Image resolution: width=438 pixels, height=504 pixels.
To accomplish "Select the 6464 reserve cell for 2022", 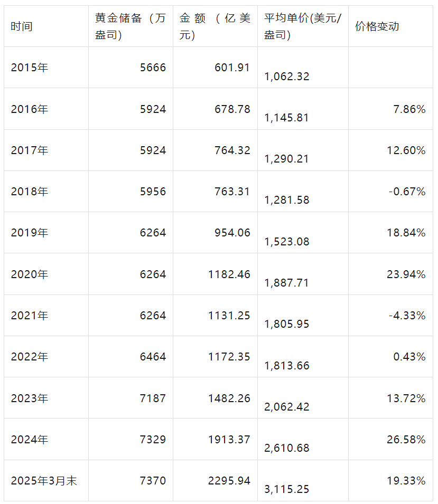I will pos(131,356).
